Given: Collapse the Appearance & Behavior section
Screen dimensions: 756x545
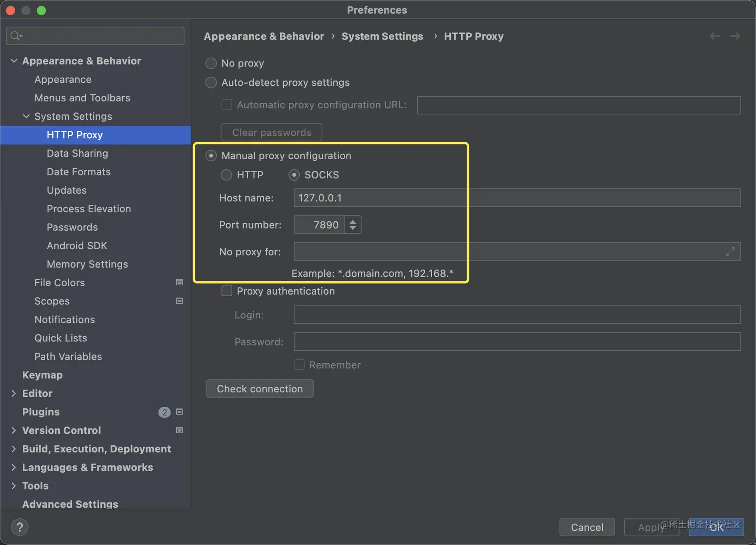Looking at the screenshot, I should click(14, 61).
